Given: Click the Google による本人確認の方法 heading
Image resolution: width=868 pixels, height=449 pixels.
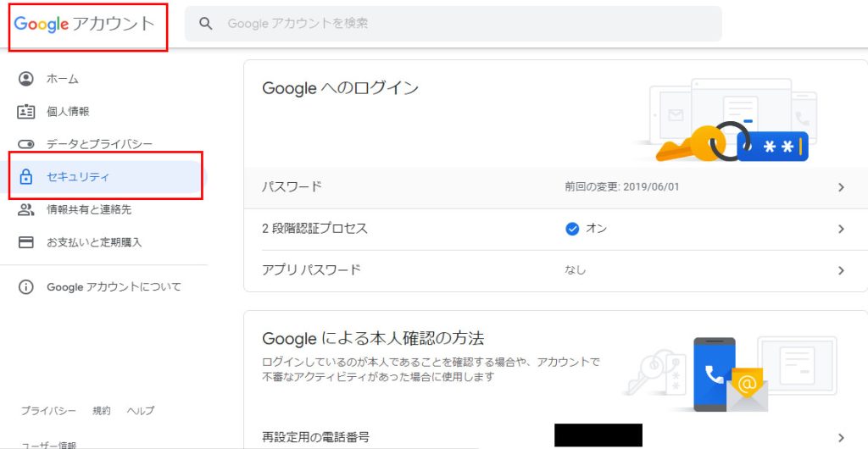Looking at the screenshot, I should click(x=373, y=337).
